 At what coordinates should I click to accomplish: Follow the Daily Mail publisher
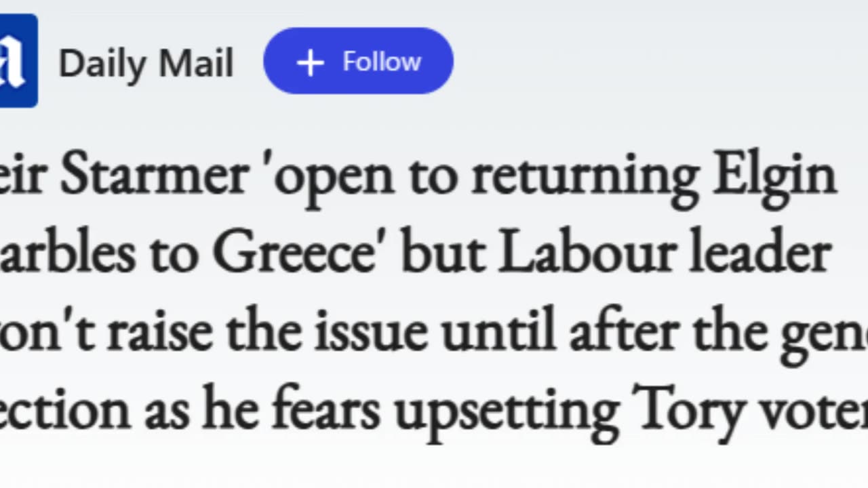(358, 61)
